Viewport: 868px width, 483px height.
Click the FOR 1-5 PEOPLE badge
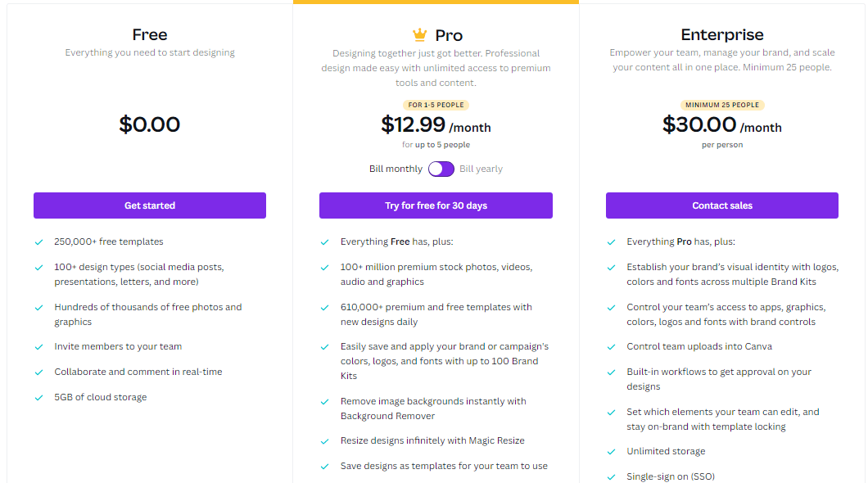436,105
